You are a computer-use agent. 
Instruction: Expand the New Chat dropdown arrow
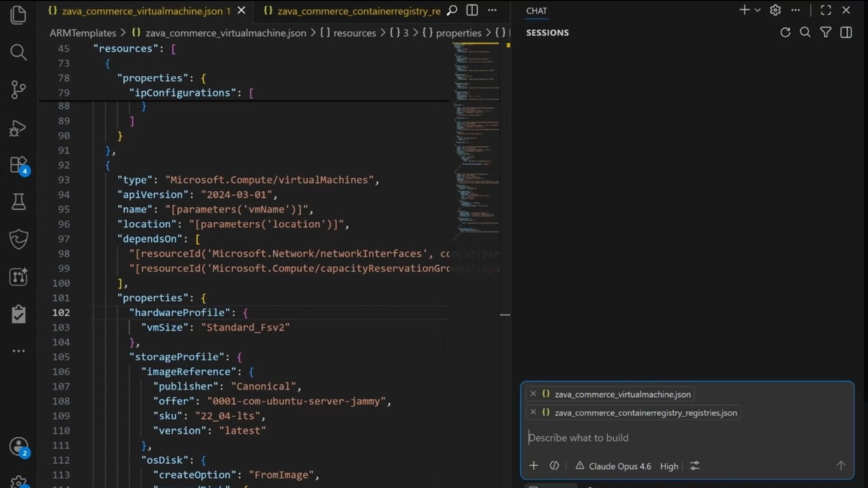[757, 10]
